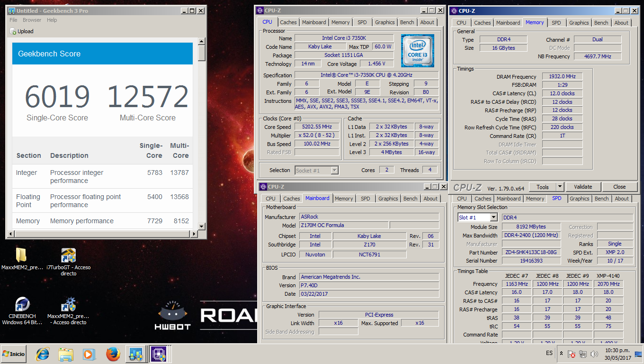Screen dimensions: 644x364
Task: Open SPD tab in the CPU-Z Memory window
Action: tap(556, 23)
